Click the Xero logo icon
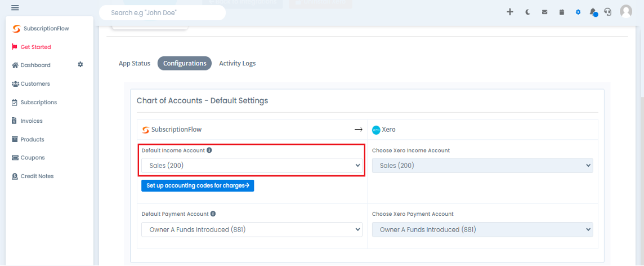This screenshot has height=266, width=644. tap(376, 130)
